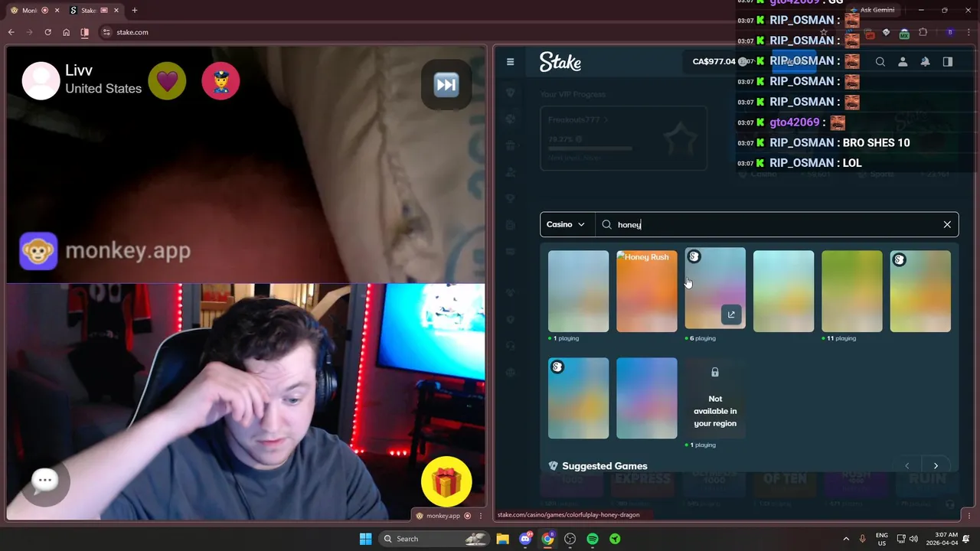Image resolution: width=980 pixels, height=551 pixels.
Task: Send a gift with the yellow gift button
Action: (x=446, y=482)
